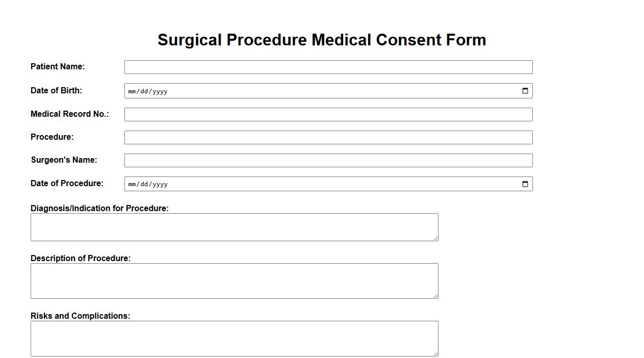
Task: Select the dd segment in Date of Procedure
Action: [145, 184]
